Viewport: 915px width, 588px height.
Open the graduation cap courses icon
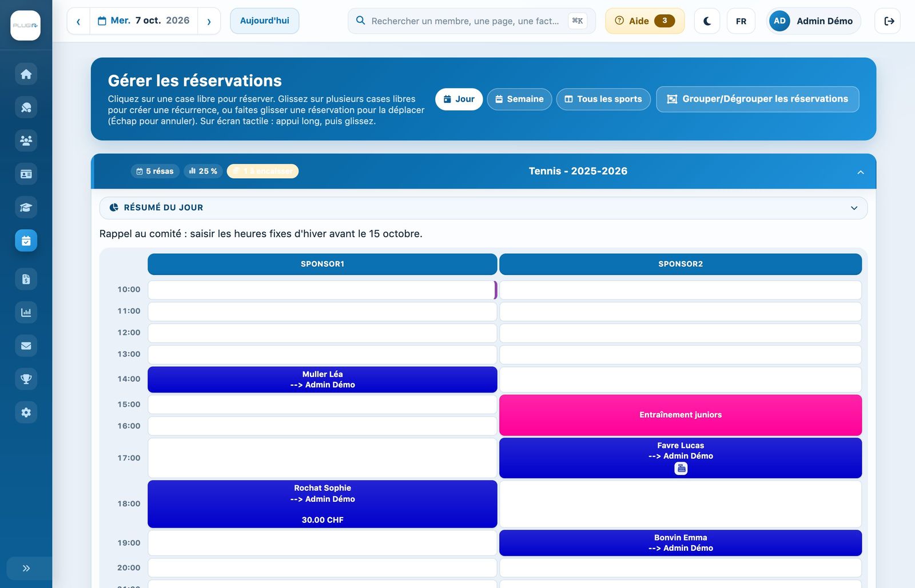[x=26, y=207]
